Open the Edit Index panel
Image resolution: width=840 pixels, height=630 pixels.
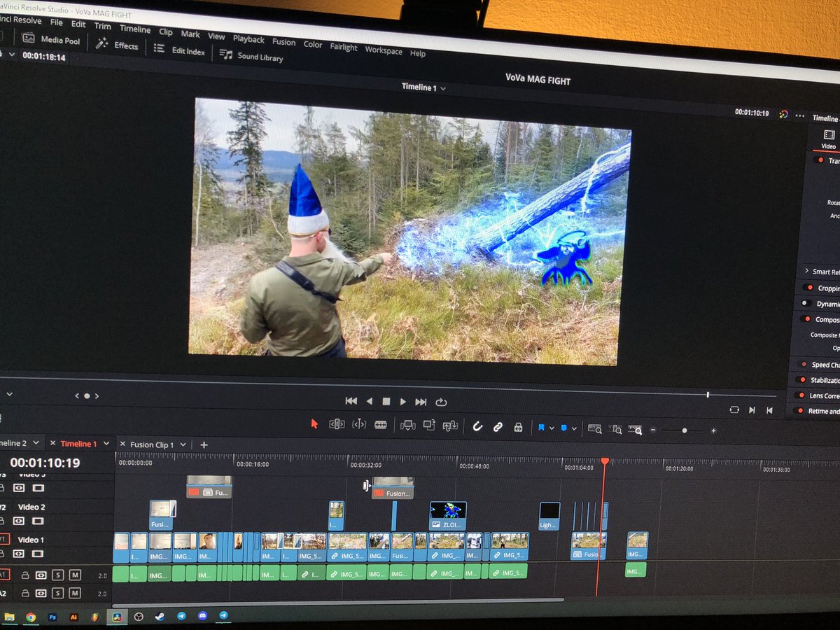coord(180,50)
